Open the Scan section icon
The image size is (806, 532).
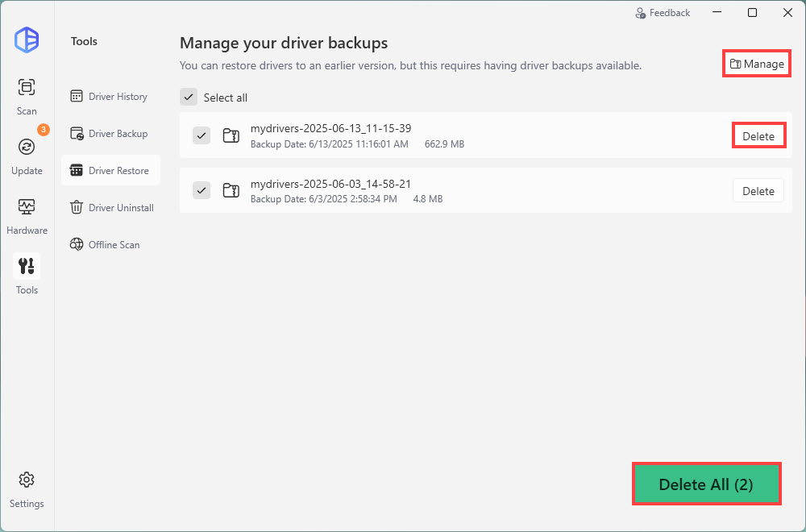point(27,87)
